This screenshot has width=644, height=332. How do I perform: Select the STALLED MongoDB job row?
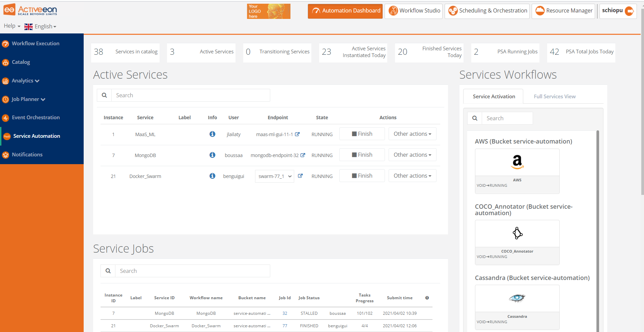pos(267,313)
